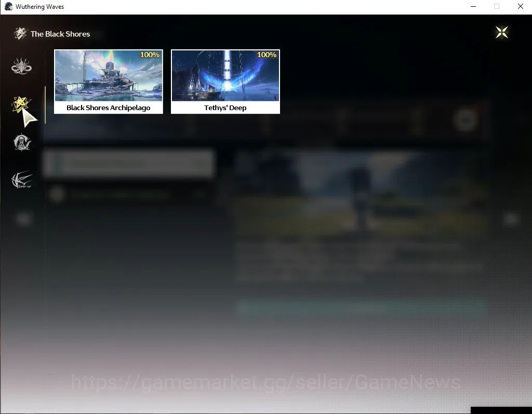This screenshot has height=414, width=532.
Task: Click The Black Shores header title
Action: coord(60,34)
